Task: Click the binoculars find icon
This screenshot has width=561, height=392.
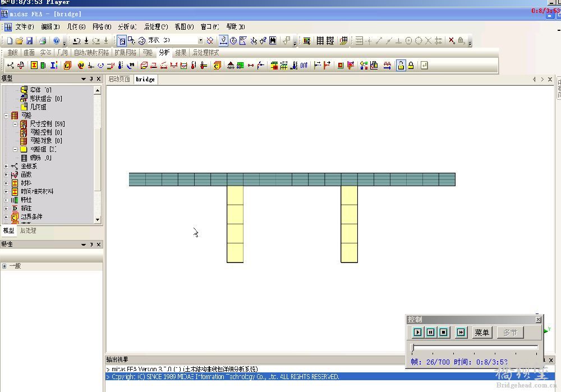Action: (x=273, y=40)
